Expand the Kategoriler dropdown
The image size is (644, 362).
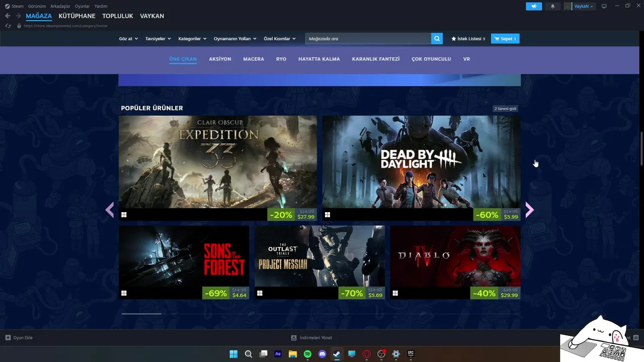[x=192, y=39]
